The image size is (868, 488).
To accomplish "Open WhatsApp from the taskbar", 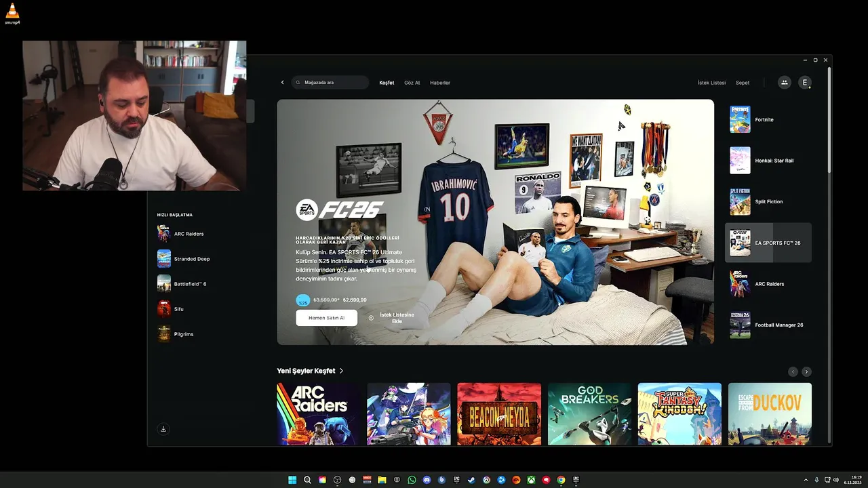I will (412, 480).
